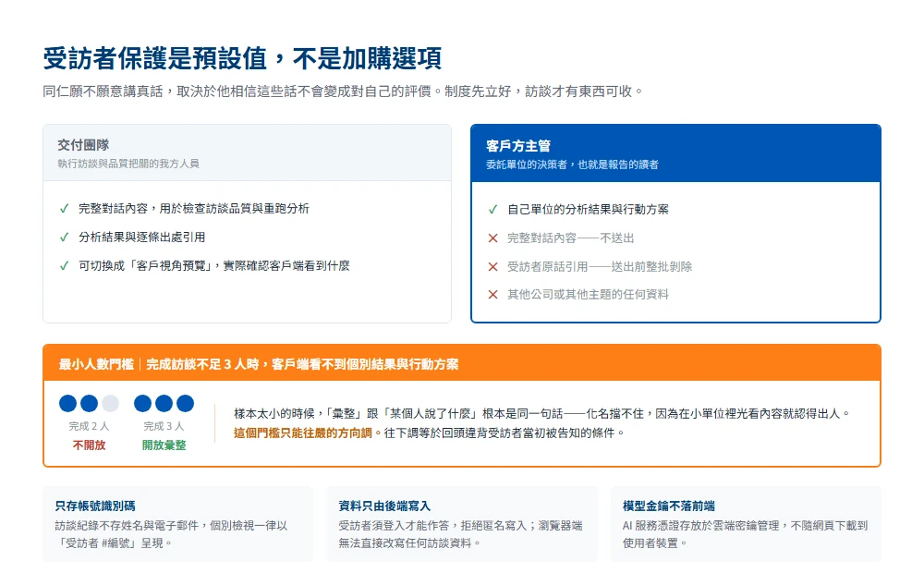Click the green check beside 自己單位的分析結果與行動方案
Screen dimensions: 924x573
coord(493,209)
